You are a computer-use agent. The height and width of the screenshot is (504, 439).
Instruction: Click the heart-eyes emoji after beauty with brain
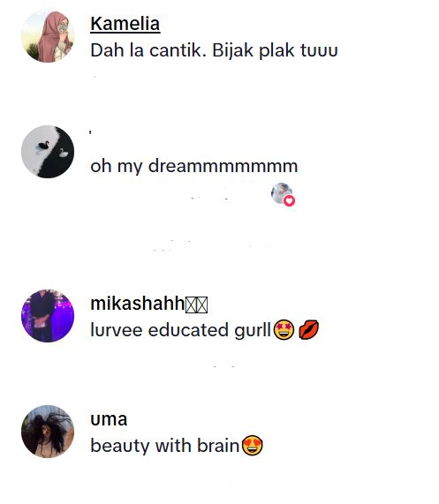point(252,446)
